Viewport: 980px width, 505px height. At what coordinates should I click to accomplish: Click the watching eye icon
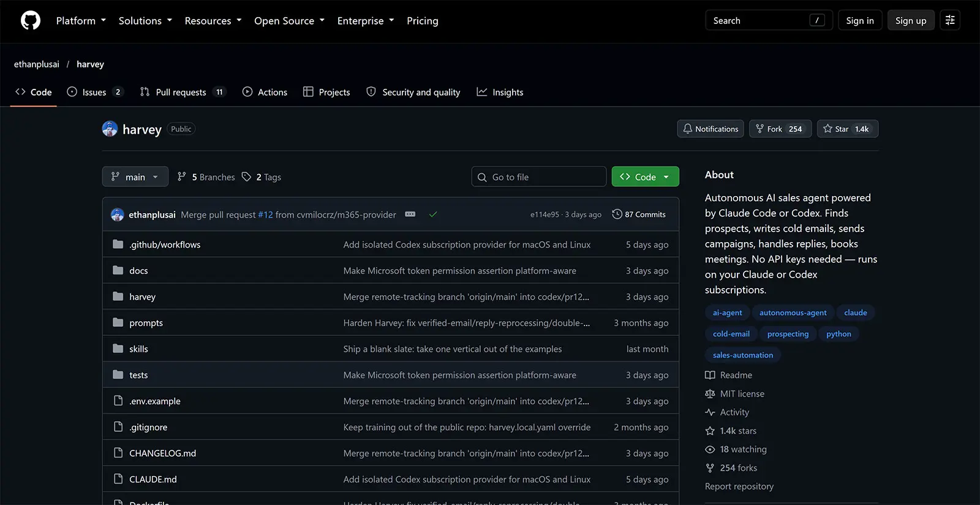click(x=710, y=449)
